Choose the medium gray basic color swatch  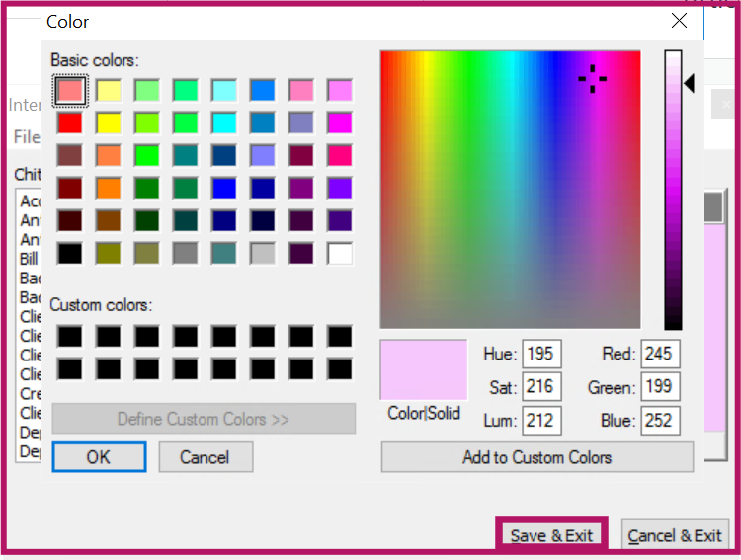pyautogui.click(x=186, y=253)
